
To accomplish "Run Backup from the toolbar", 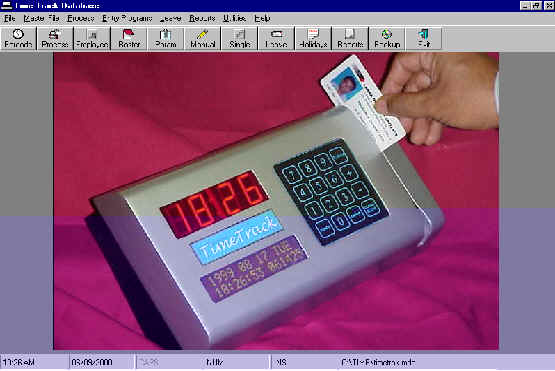I will point(387,38).
